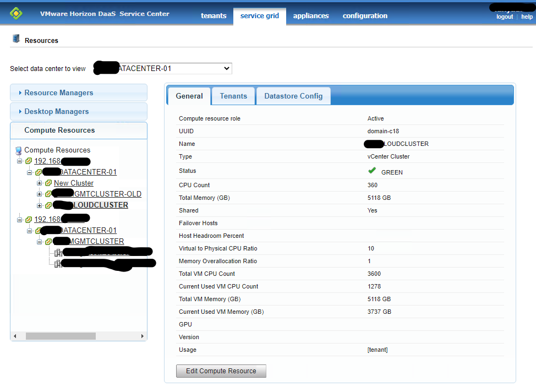This screenshot has height=392, width=536.
Task: Click the Total Memory (GB) value '5118 GB'
Action: pos(379,198)
